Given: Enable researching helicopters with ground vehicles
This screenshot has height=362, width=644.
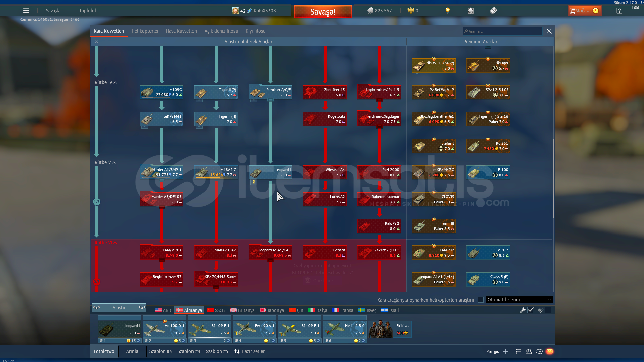Looking at the screenshot, I should (481, 300).
